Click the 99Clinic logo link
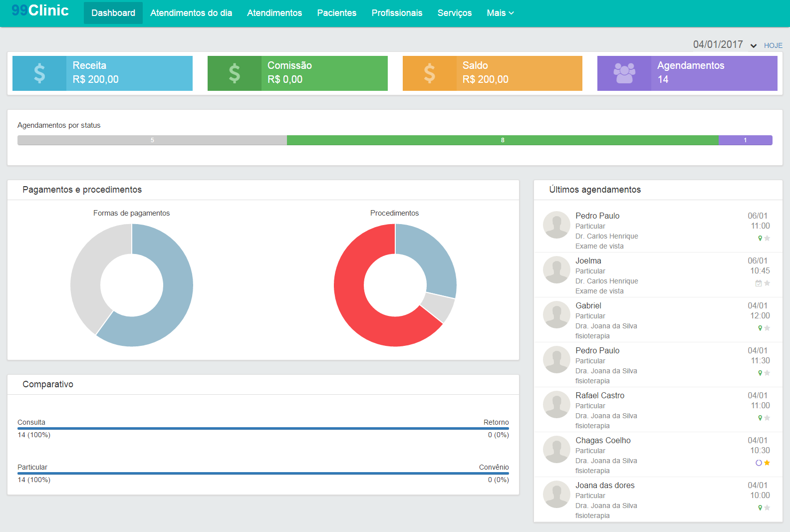Screen dimensions: 790x532 coord(40,10)
